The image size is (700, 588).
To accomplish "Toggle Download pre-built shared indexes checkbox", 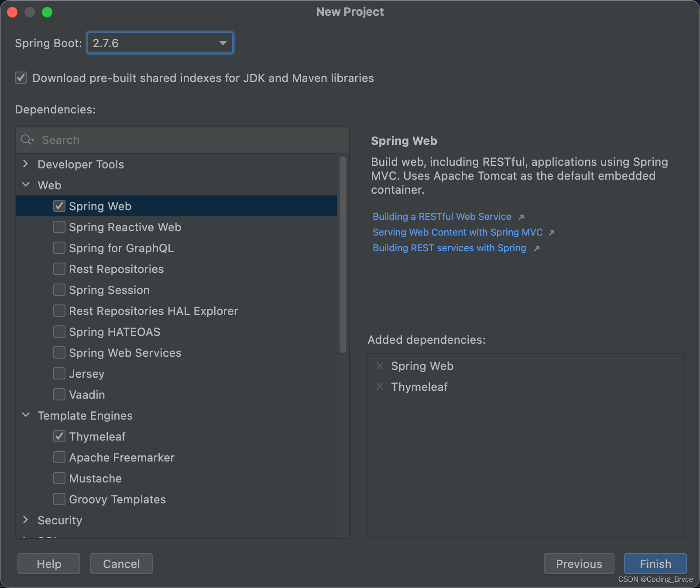I will [x=21, y=78].
